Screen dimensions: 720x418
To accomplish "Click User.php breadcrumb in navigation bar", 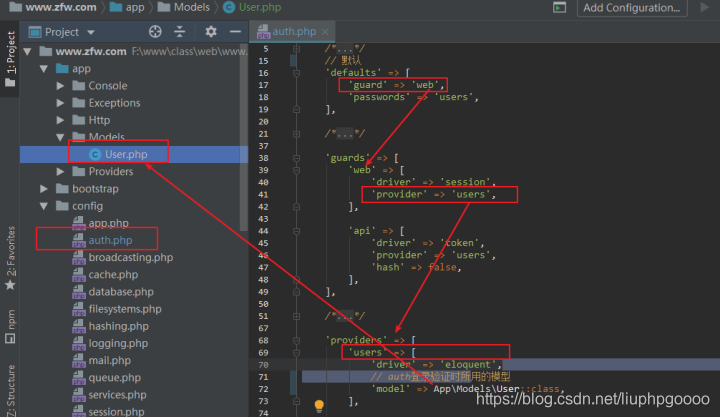I will (252, 7).
